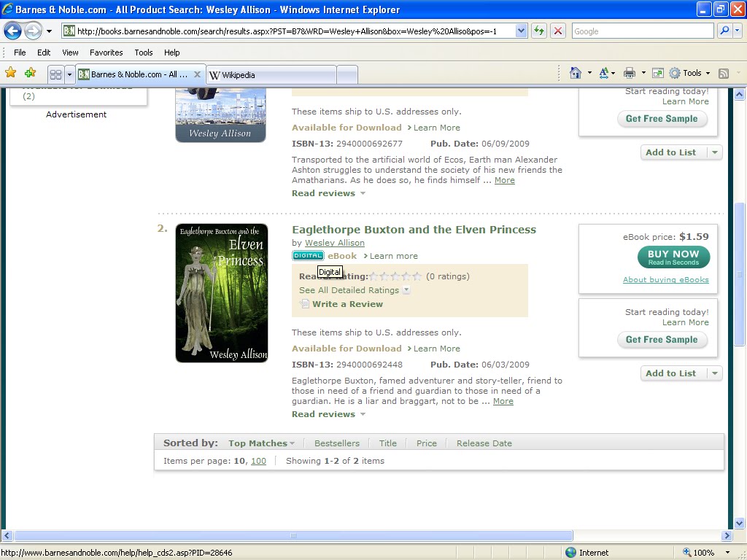Screen dimensions: 747x560
Task: Click the Home page icon
Action: [x=576, y=73]
